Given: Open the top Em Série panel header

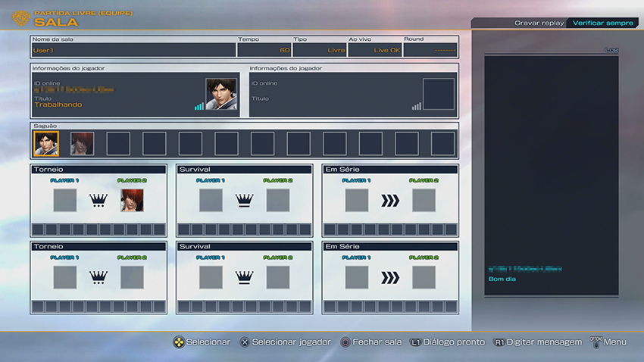Looking at the screenshot, I should [x=390, y=170].
